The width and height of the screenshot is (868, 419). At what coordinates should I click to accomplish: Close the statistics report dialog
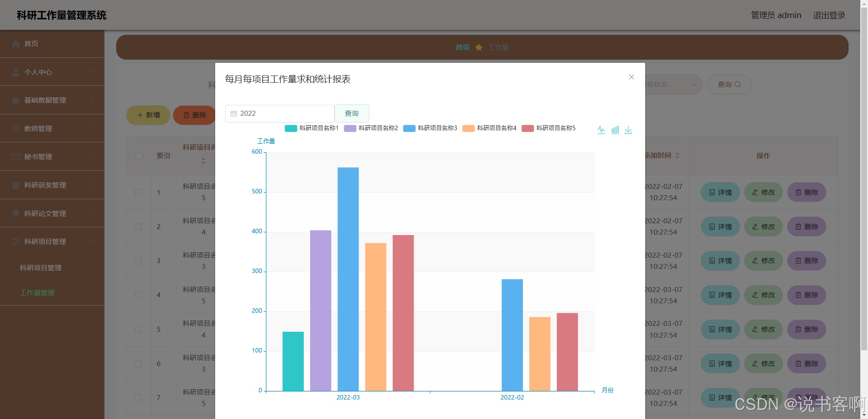631,77
